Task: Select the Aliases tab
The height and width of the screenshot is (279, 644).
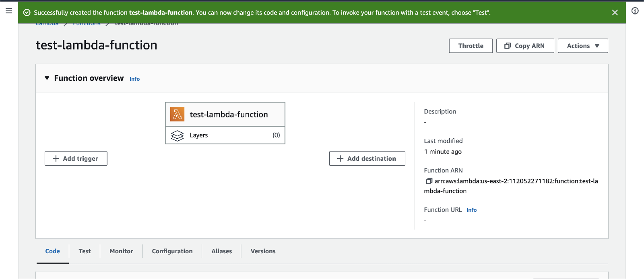Action: (221, 251)
